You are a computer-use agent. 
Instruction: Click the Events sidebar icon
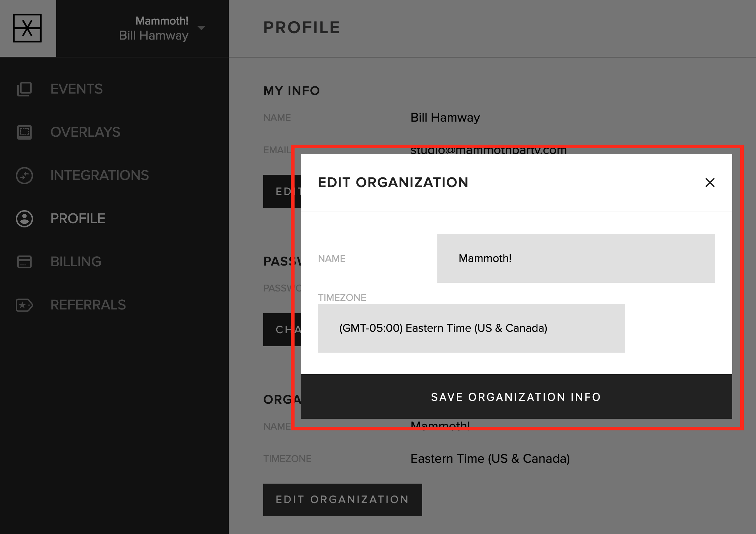tap(24, 89)
